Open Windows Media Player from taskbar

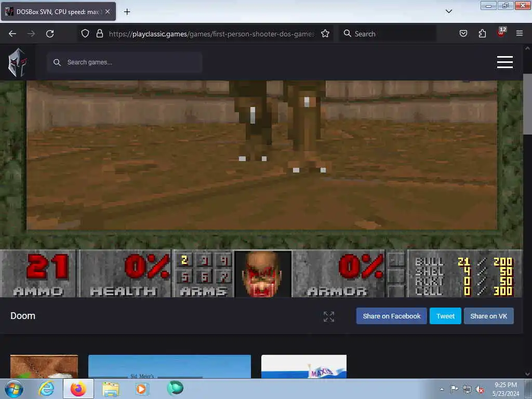(142, 389)
